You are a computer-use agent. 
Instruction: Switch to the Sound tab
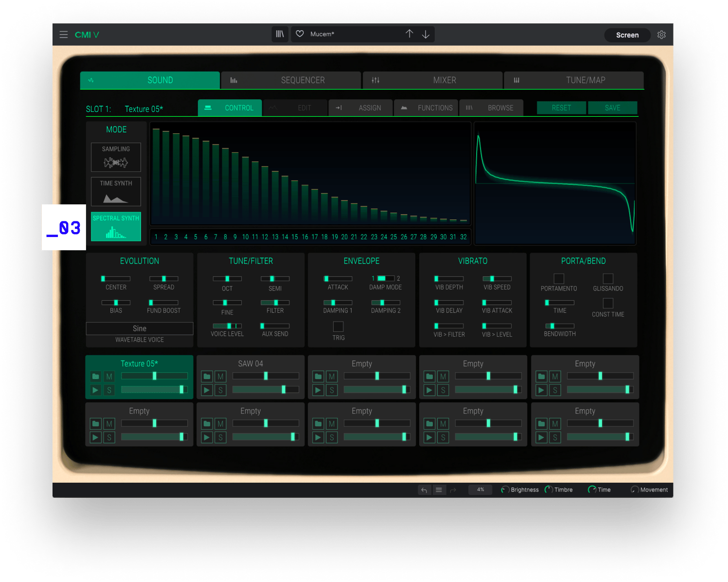[x=150, y=80]
